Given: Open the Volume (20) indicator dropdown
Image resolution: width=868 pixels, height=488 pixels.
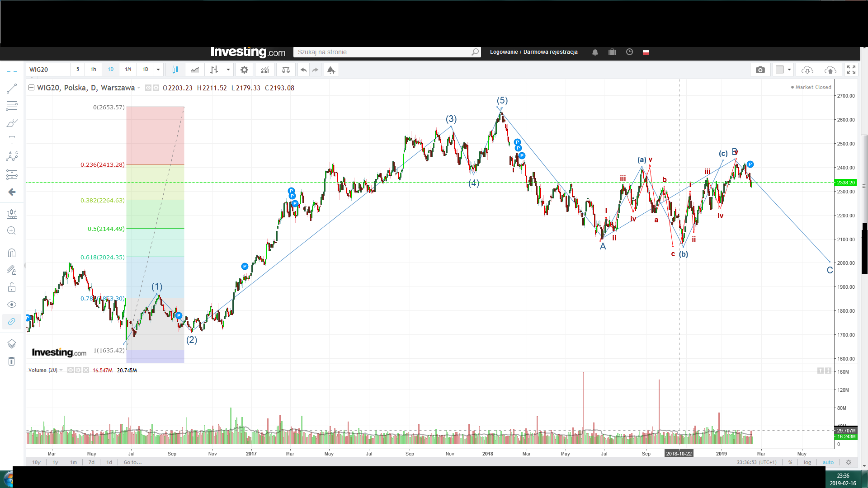Looking at the screenshot, I should (x=61, y=370).
